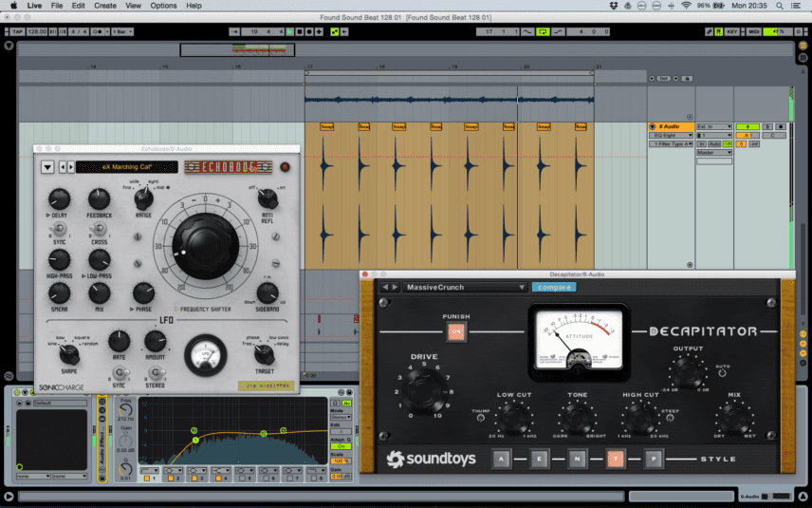The image size is (812, 508).
Task: Click the Decapitator compare button
Action: pos(554,287)
